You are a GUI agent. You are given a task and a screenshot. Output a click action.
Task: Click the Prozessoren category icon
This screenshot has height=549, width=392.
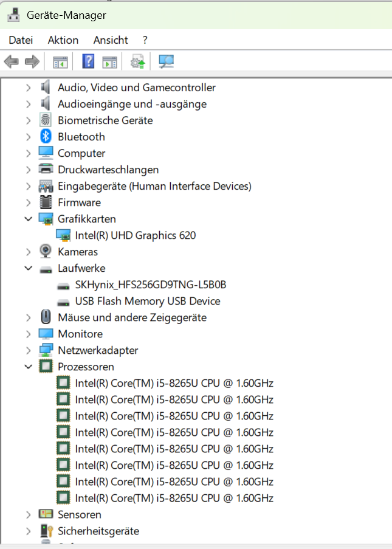46,366
